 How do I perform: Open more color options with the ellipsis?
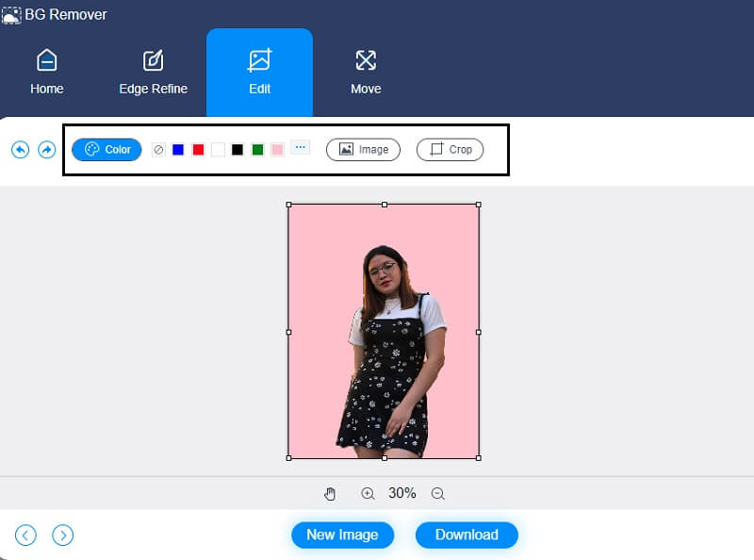pyautogui.click(x=301, y=147)
